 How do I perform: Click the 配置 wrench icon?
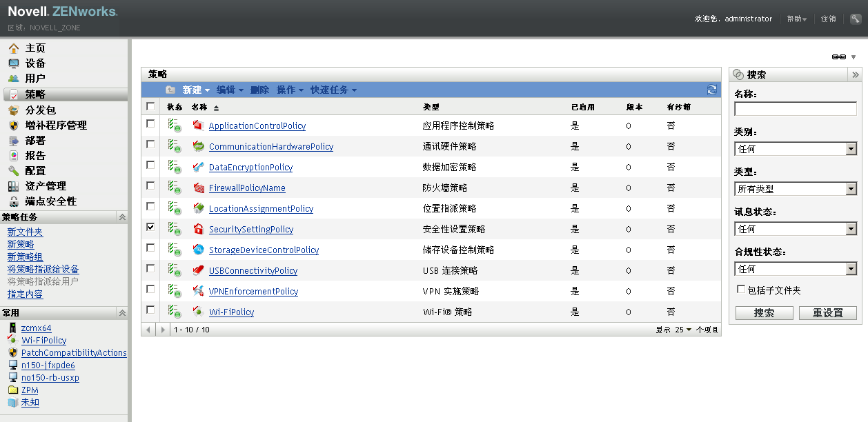tap(14, 171)
